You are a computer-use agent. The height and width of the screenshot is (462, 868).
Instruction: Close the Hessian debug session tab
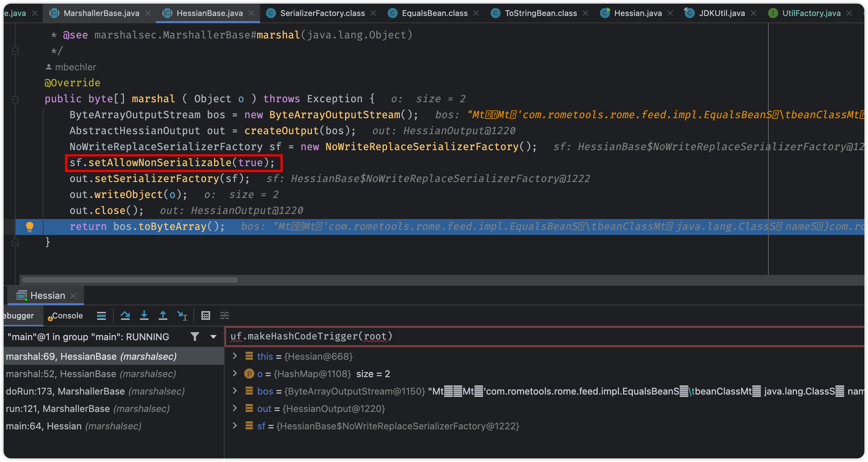pyautogui.click(x=73, y=296)
